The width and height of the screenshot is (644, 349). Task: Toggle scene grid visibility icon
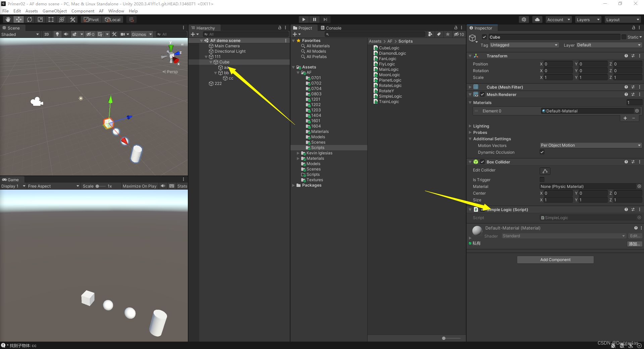(100, 34)
